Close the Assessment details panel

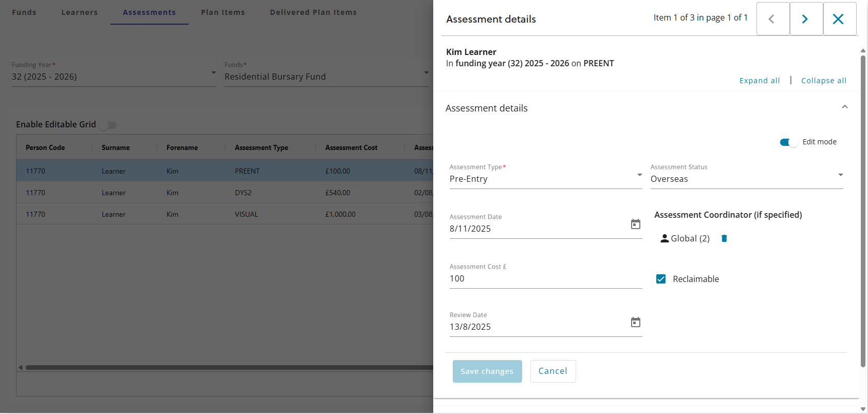(839, 19)
